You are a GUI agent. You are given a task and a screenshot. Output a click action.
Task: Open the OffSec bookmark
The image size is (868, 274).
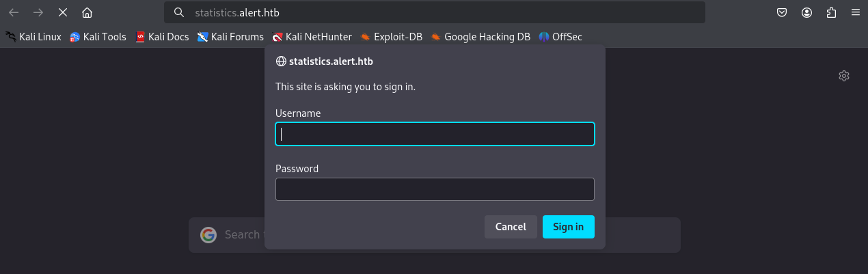pyautogui.click(x=560, y=37)
